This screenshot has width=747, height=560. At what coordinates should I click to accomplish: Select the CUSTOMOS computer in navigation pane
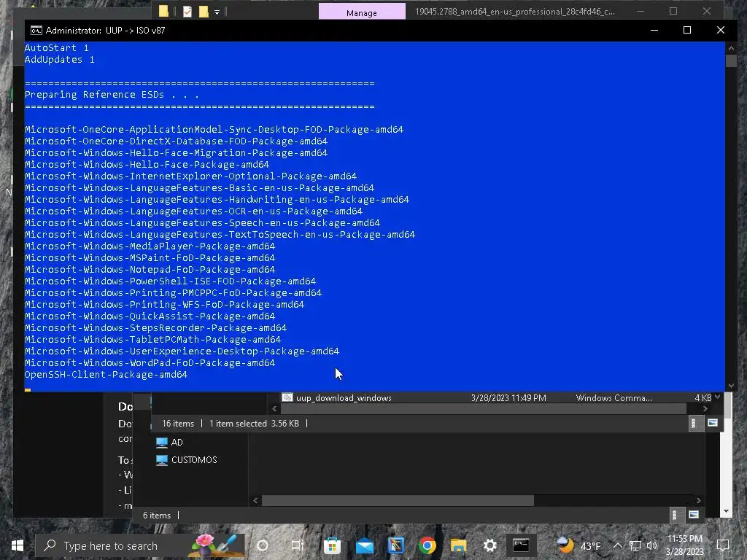(x=187, y=460)
